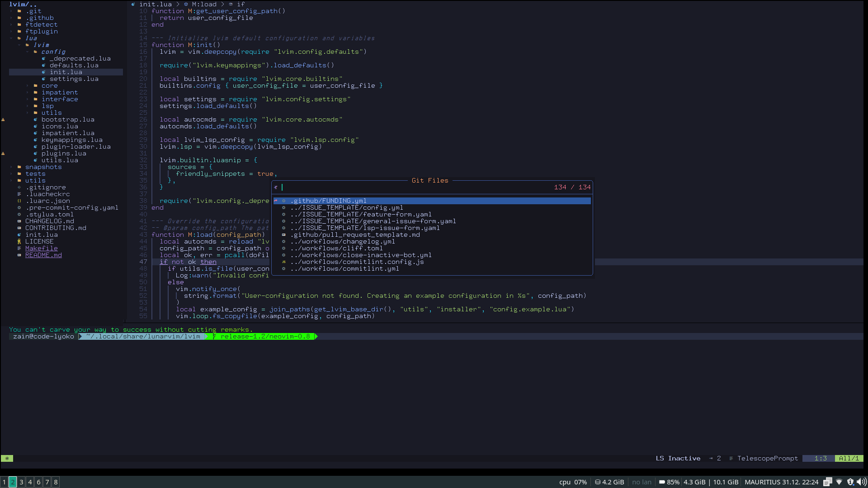Open plugin-loader.lua in file tree
The height and width of the screenshot is (488, 868).
pyautogui.click(x=76, y=147)
